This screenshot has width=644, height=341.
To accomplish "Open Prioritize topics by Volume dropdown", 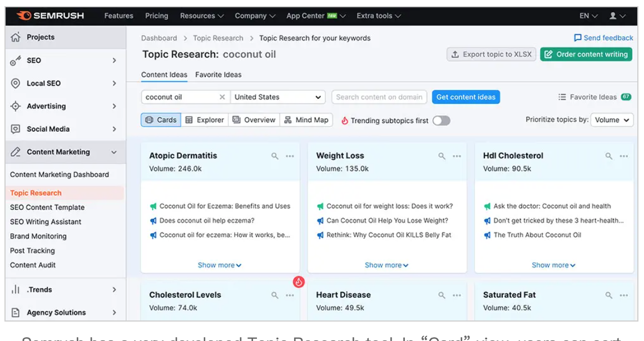I will (612, 120).
